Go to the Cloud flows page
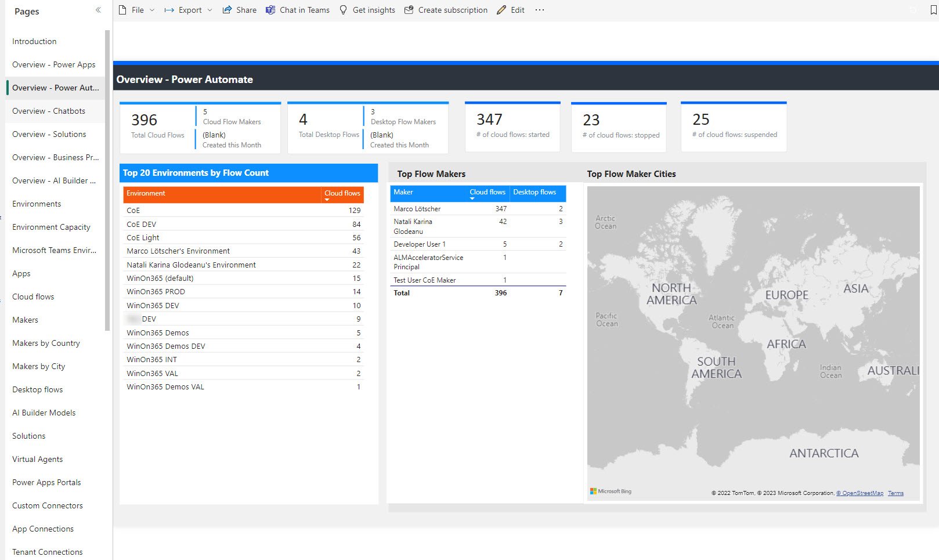 point(56,297)
